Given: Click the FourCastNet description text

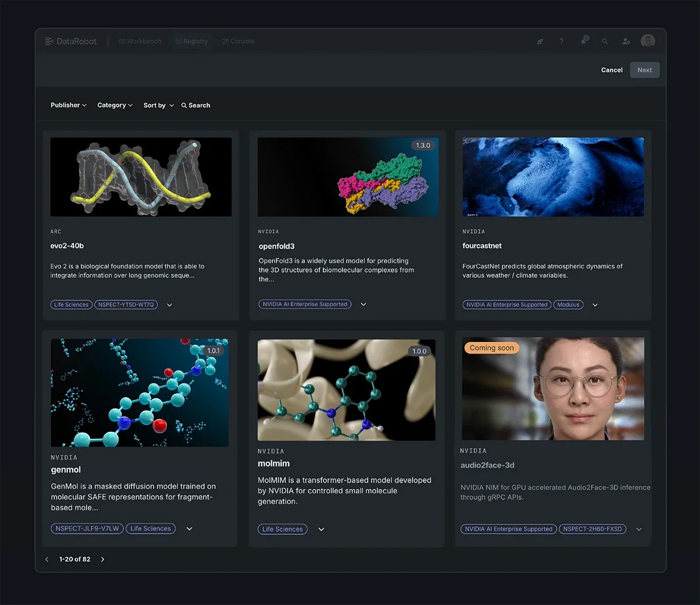Looking at the screenshot, I should (542, 271).
